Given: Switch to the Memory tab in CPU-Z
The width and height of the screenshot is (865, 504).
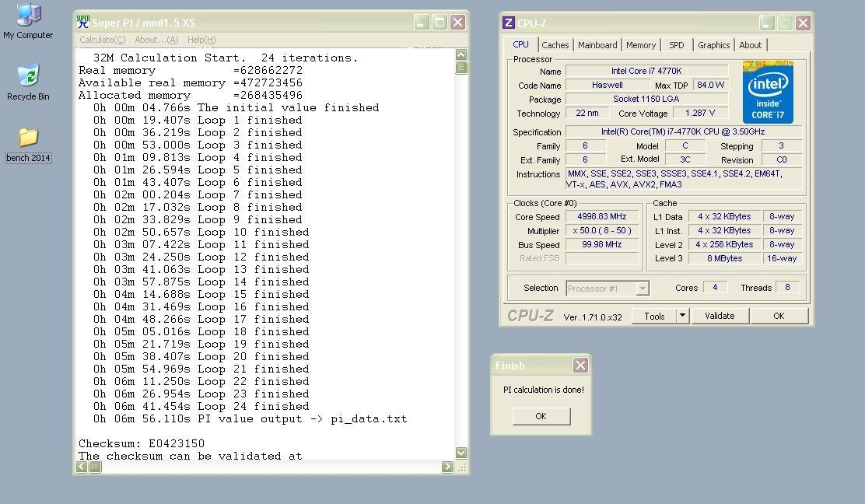Looking at the screenshot, I should [641, 45].
